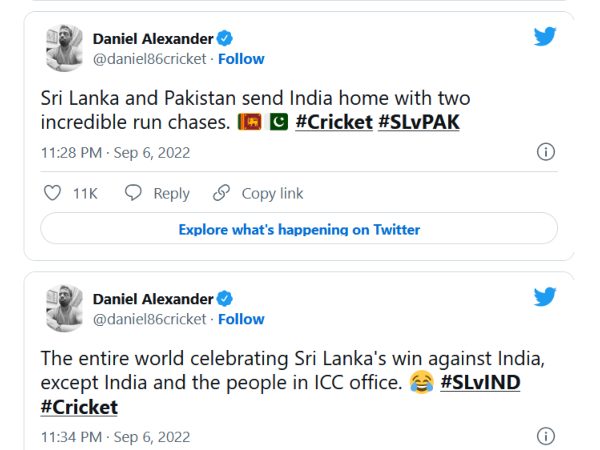Image resolution: width=600 pixels, height=450 pixels.
Task: Click the Reply speech bubble icon
Action: [x=133, y=193]
